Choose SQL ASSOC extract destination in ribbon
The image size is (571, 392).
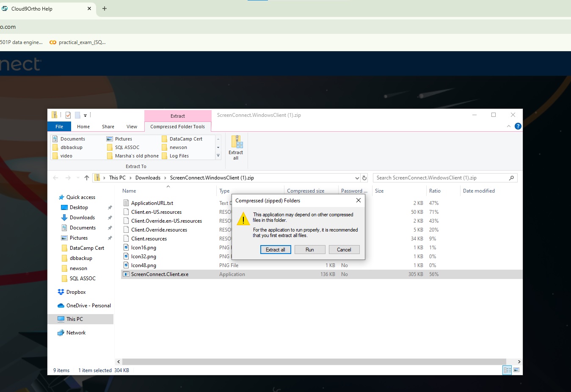[x=123, y=147]
